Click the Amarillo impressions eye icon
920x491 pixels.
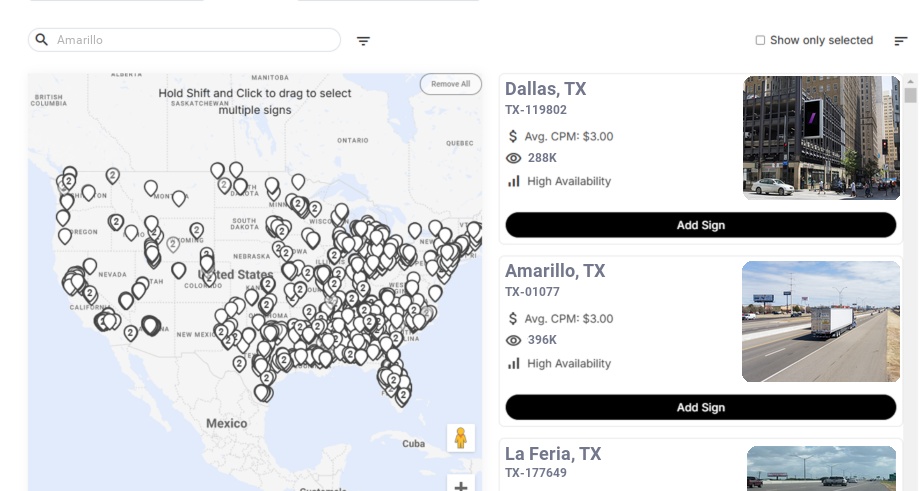514,340
